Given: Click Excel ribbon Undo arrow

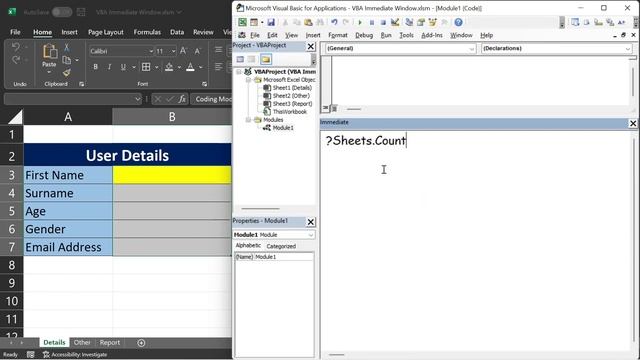Looking at the screenshot, I should click(16, 47).
